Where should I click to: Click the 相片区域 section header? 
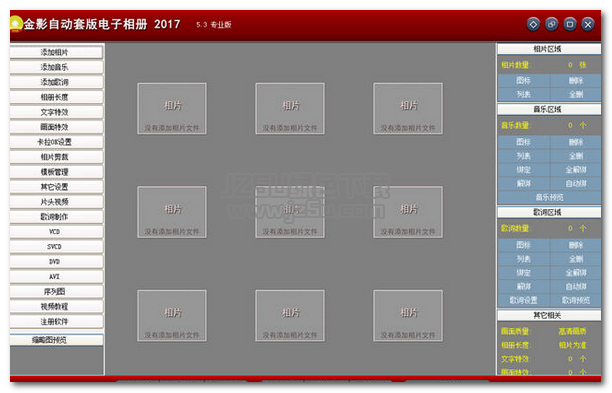[x=549, y=49]
